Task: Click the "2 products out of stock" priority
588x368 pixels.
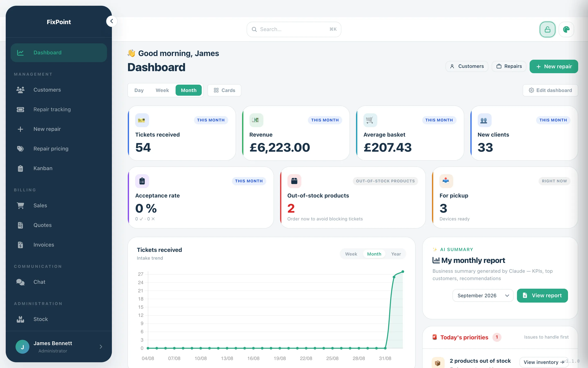Action: pos(480,361)
